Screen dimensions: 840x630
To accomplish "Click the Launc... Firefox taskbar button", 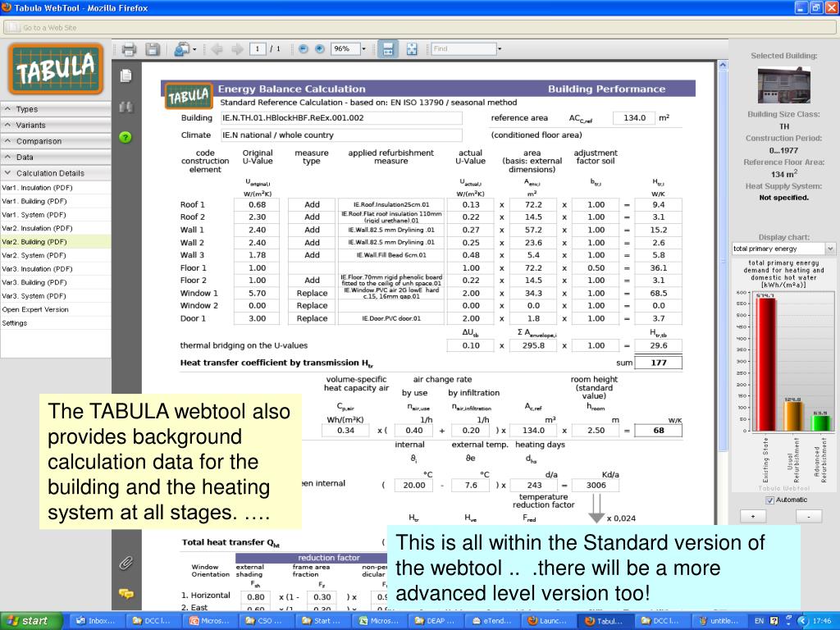I will pyautogui.click(x=549, y=621).
